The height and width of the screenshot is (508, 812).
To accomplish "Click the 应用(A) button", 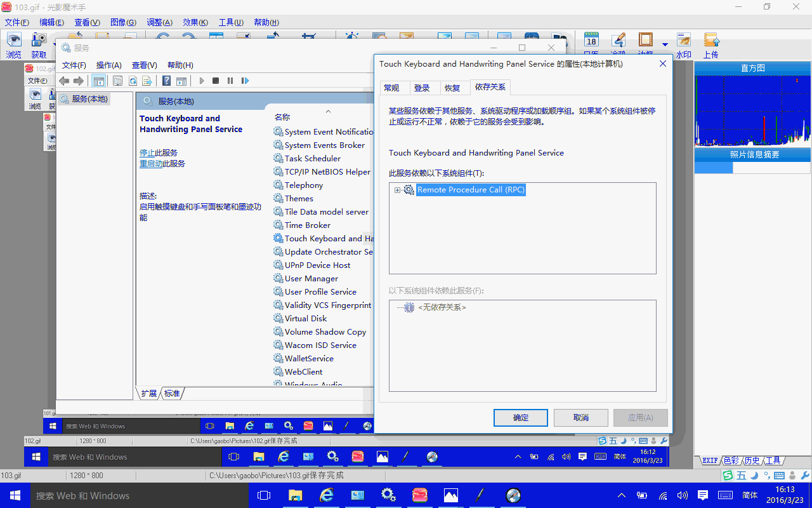I will click(640, 418).
